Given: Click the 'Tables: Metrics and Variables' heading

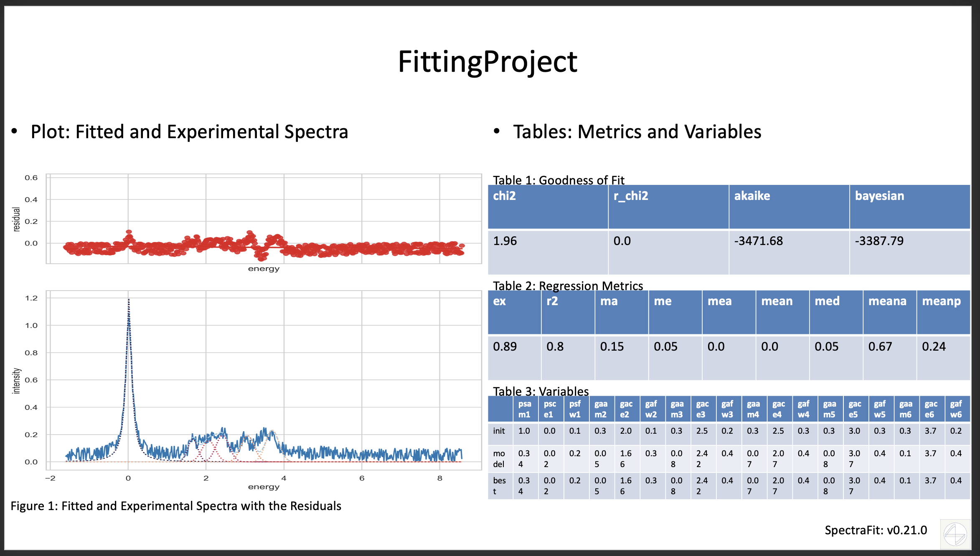Looking at the screenshot, I should 637,132.
